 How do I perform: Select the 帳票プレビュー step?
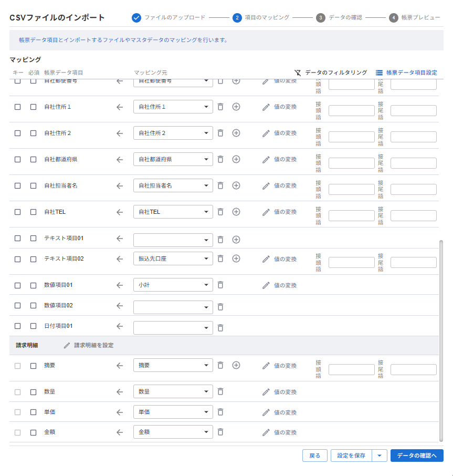[x=394, y=18]
